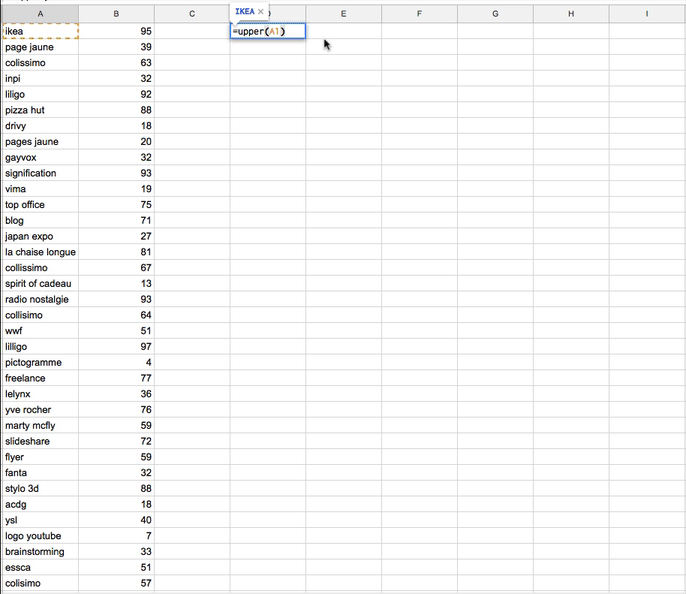Select the cell containing 'japan expo'
Screen dimensions: 686x594
[40, 236]
